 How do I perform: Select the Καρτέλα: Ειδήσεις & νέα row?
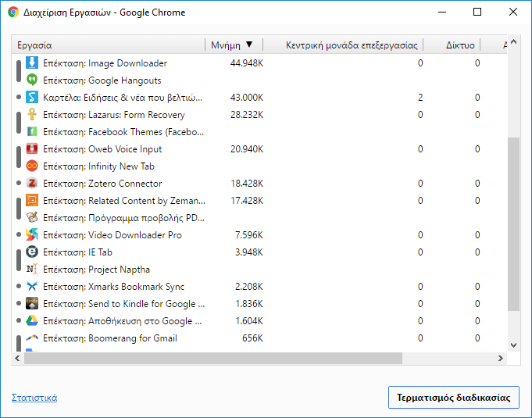(x=259, y=98)
